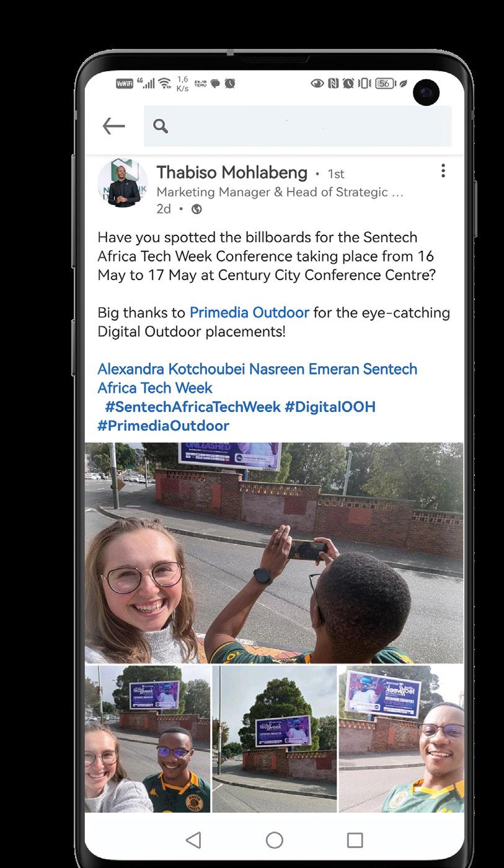Open Thabiso Mohlabeng's name link
Screen dimensions: 504x868
(x=232, y=172)
